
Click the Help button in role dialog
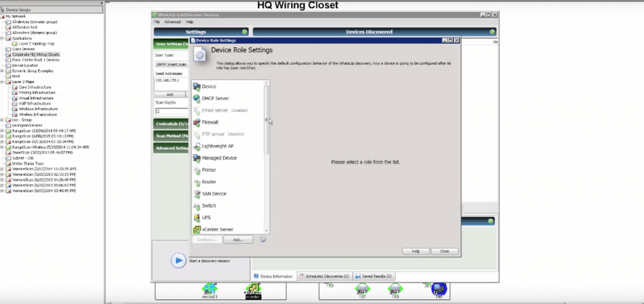coord(416,251)
